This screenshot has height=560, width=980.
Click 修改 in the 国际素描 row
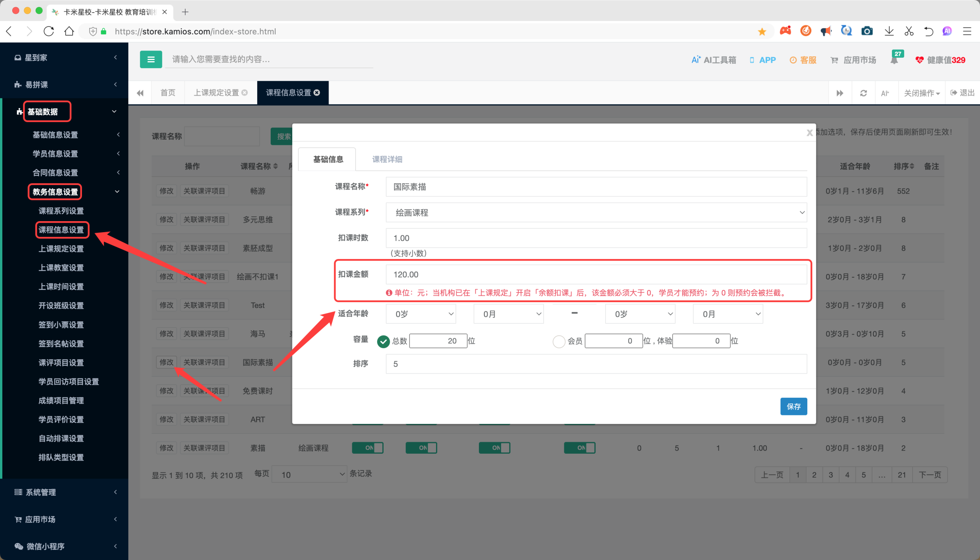[x=166, y=362]
